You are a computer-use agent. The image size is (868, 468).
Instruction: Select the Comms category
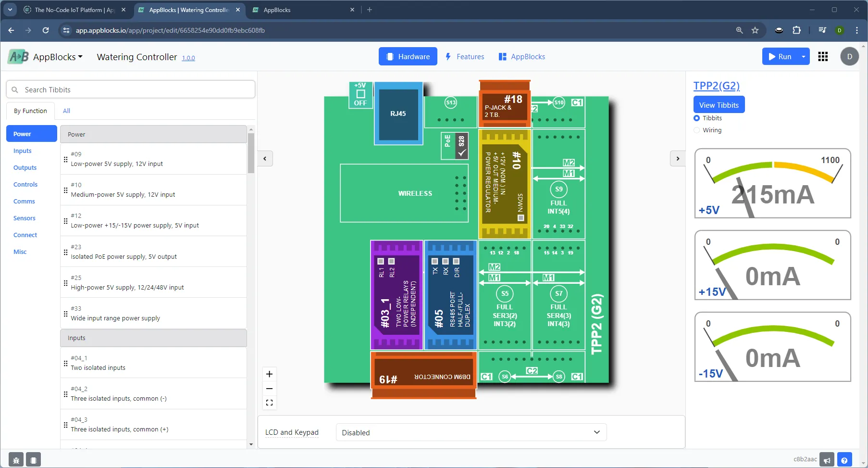point(24,202)
